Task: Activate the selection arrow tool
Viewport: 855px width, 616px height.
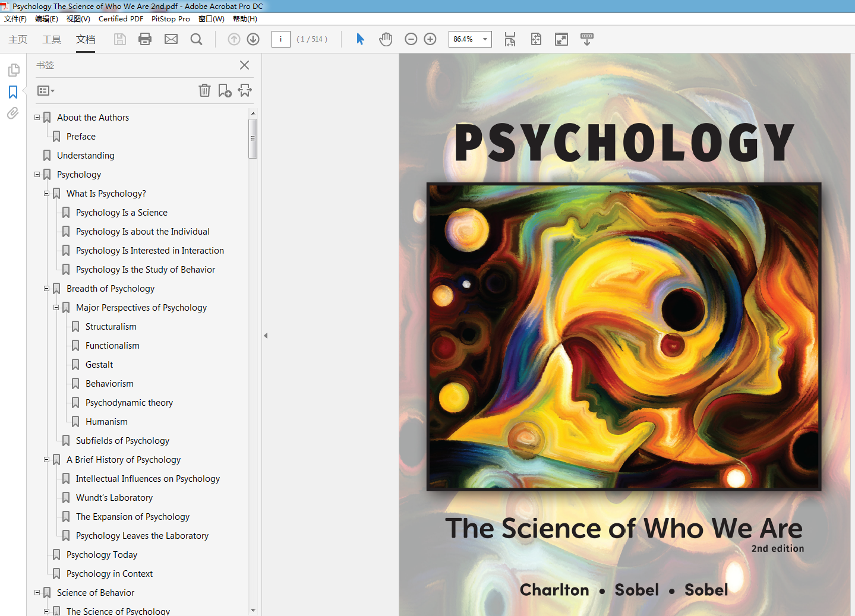Action: point(360,39)
